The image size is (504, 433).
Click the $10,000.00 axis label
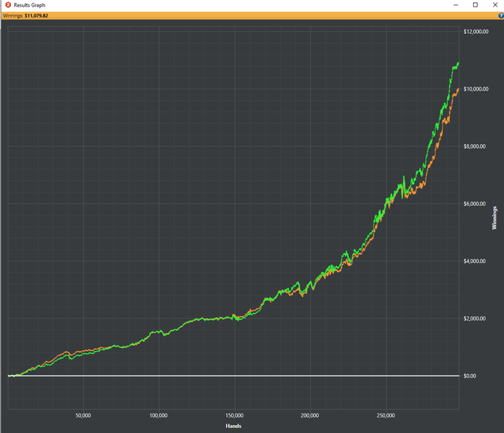tap(476, 89)
